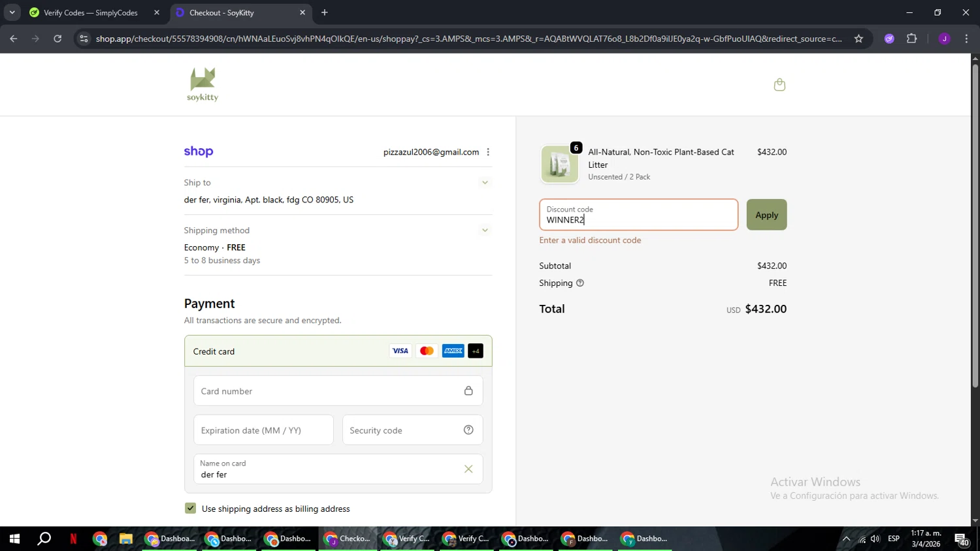Screen dimensions: 980x551
Task: Click the Visa card icon
Action: [x=400, y=351]
